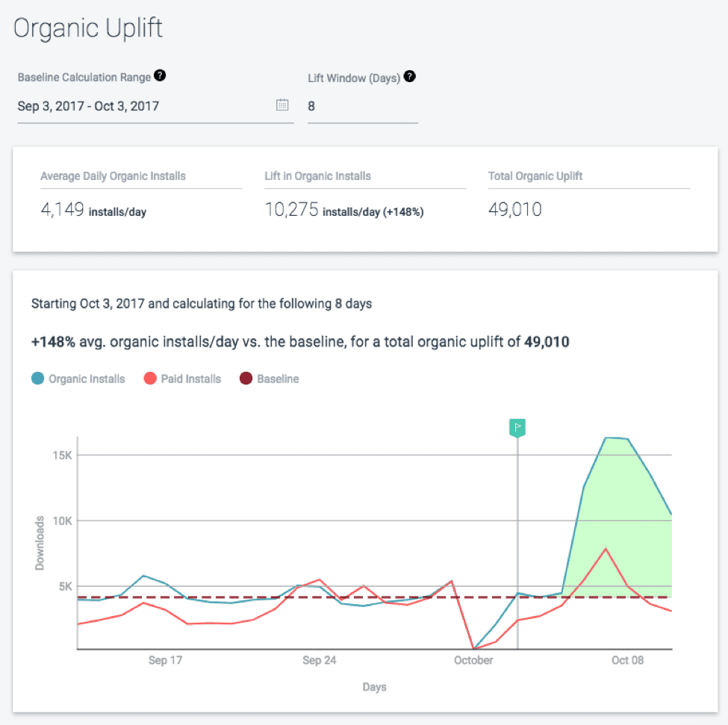Open the calendar date picker icon

[x=282, y=105]
